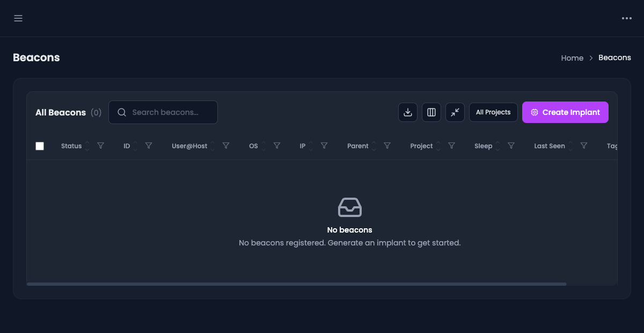This screenshot has width=644, height=333.
Task: Click the collapse/compact view icon
Action: (455, 112)
